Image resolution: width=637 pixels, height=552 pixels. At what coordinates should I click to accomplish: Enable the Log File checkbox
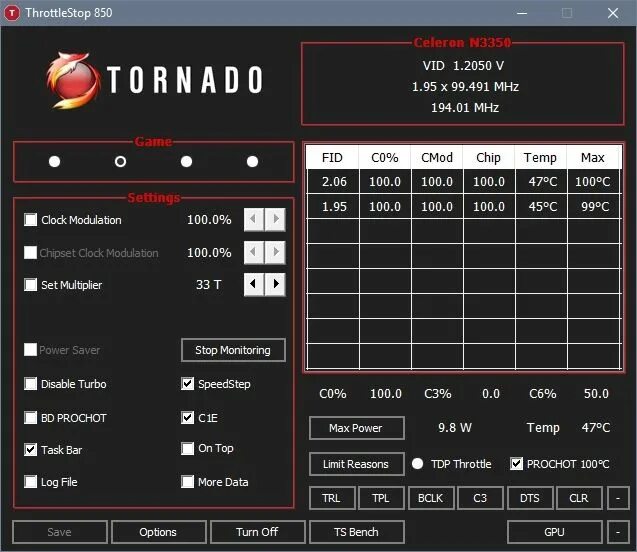[30, 482]
